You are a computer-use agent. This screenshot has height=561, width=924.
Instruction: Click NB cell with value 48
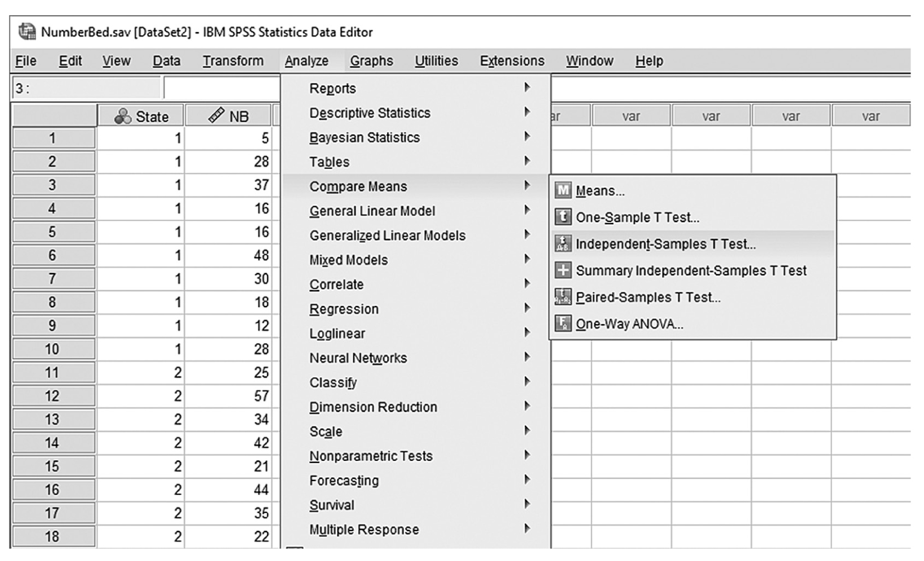coord(229,255)
